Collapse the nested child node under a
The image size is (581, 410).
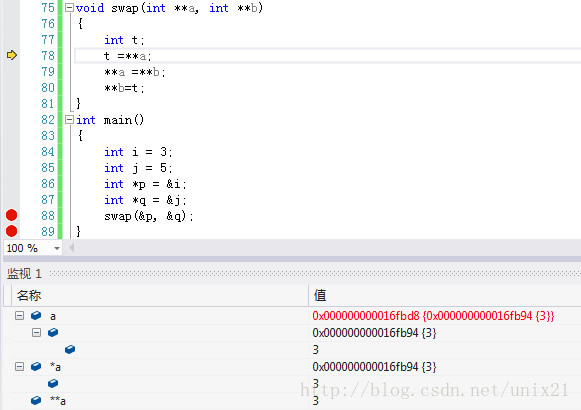click(36, 332)
